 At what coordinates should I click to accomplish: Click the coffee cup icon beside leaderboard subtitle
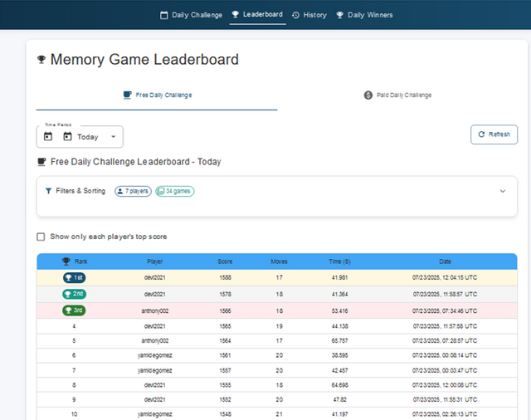[x=41, y=162]
